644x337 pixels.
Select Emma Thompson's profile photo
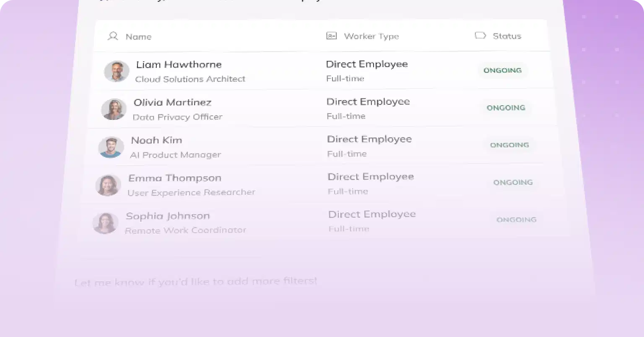point(108,185)
